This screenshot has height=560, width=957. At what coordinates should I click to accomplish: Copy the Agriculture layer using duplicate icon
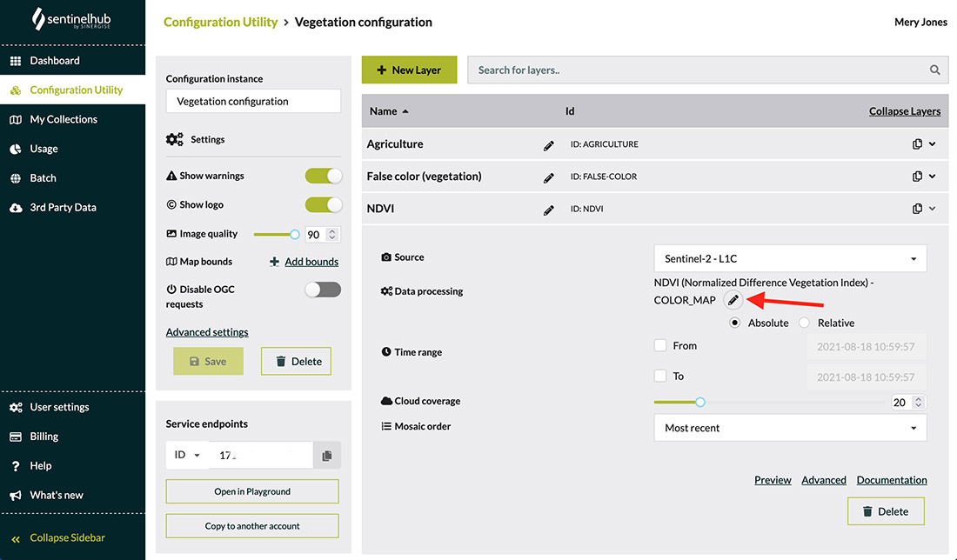(917, 144)
